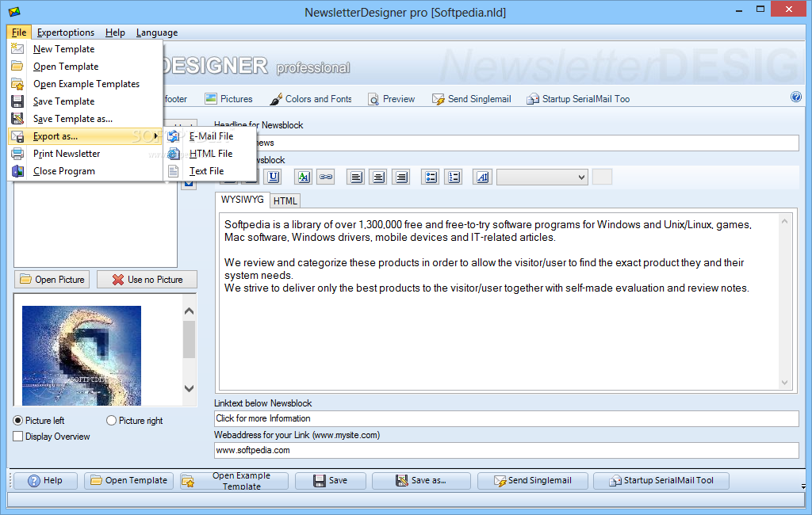Choose Open Example Templates from File menu
The image size is (812, 515).
point(86,84)
